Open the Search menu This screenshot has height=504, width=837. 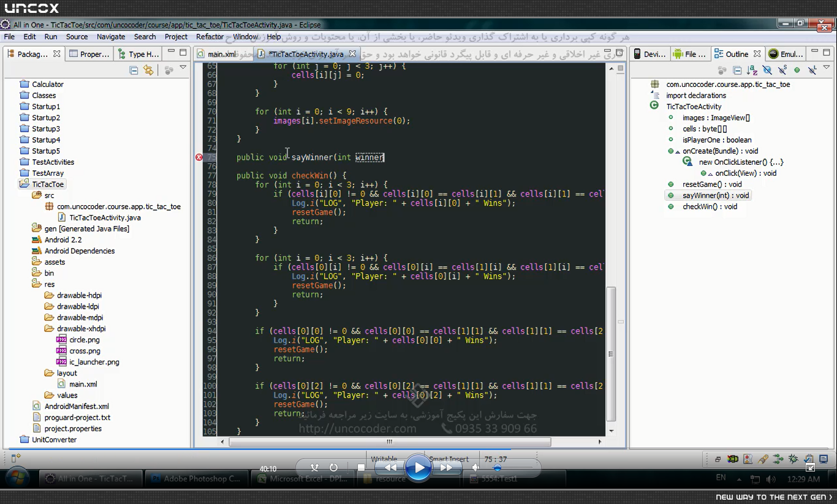(145, 37)
